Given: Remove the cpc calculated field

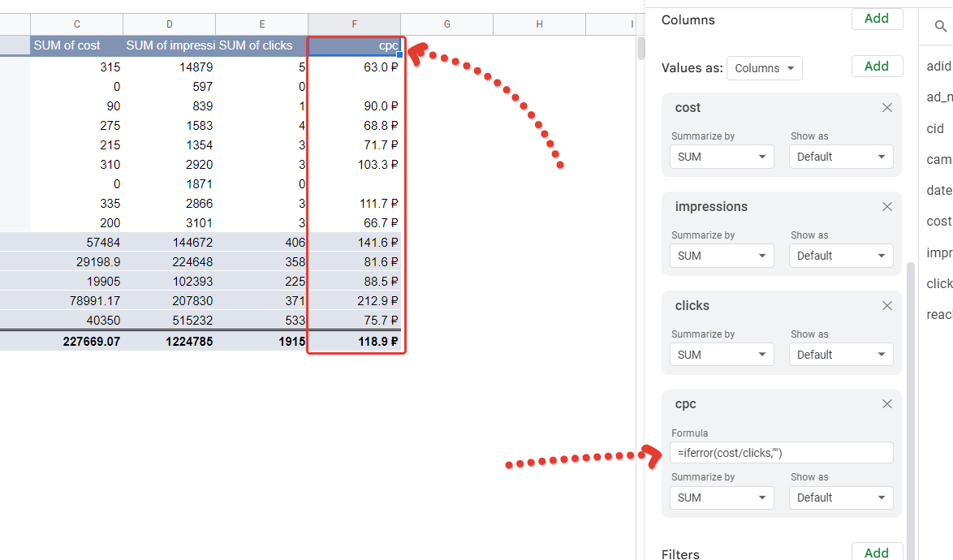Looking at the screenshot, I should [886, 404].
